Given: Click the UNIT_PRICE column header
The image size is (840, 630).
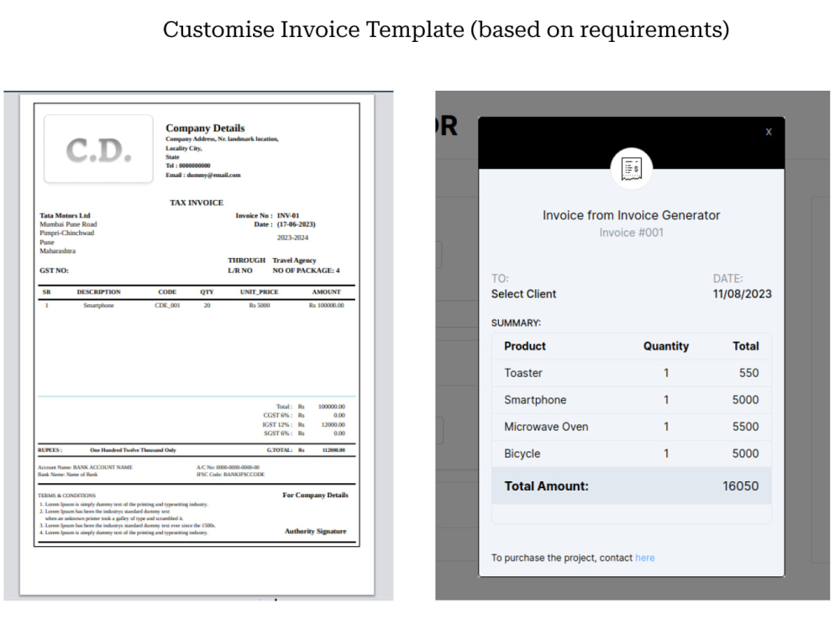Looking at the screenshot, I should coord(260,292).
